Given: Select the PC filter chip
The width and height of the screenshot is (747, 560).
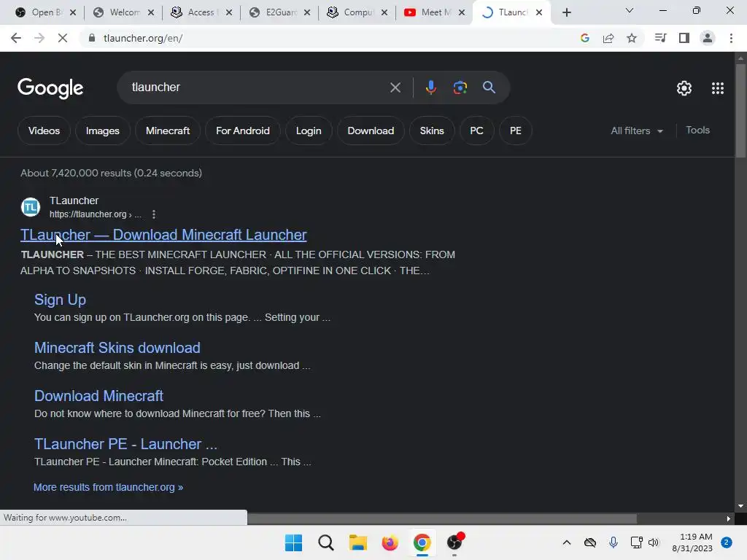Looking at the screenshot, I should tap(476, 131).
